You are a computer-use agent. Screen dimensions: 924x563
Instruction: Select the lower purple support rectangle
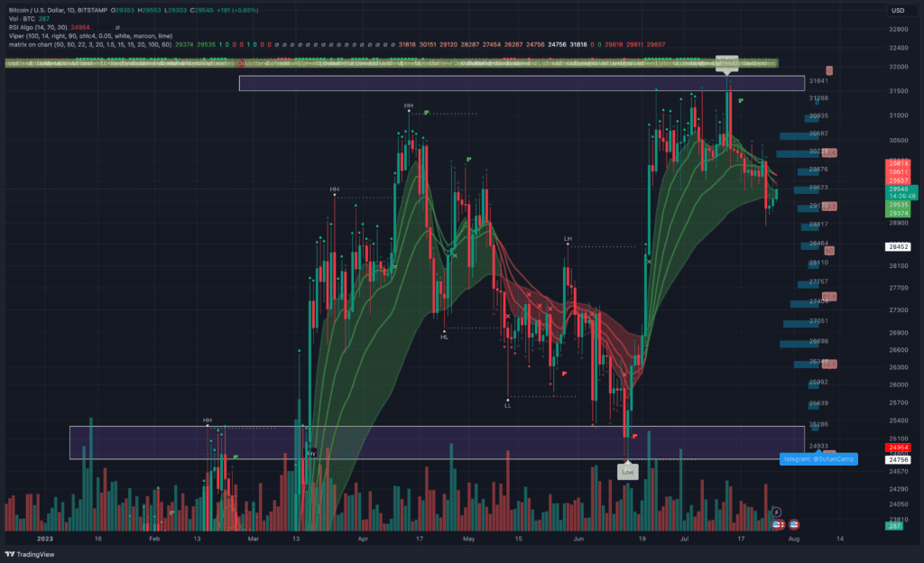[x=437, y=442]
